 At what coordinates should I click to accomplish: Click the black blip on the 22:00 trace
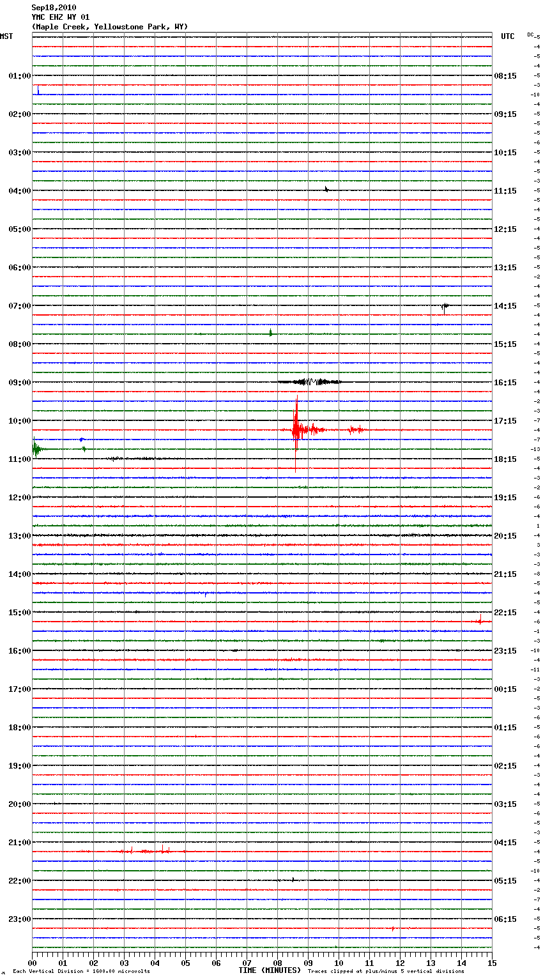tap(293, 880)
